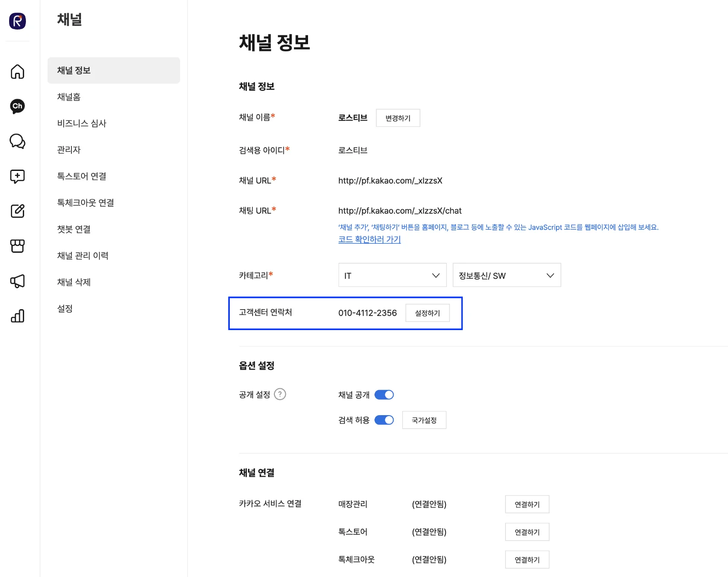Open the Home icon in the sidebar
728x577 pixels.
(x=17, y=71)
